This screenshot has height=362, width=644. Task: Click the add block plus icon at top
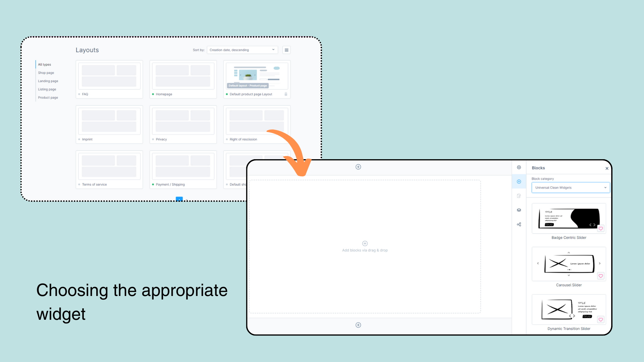click(358, 167)
